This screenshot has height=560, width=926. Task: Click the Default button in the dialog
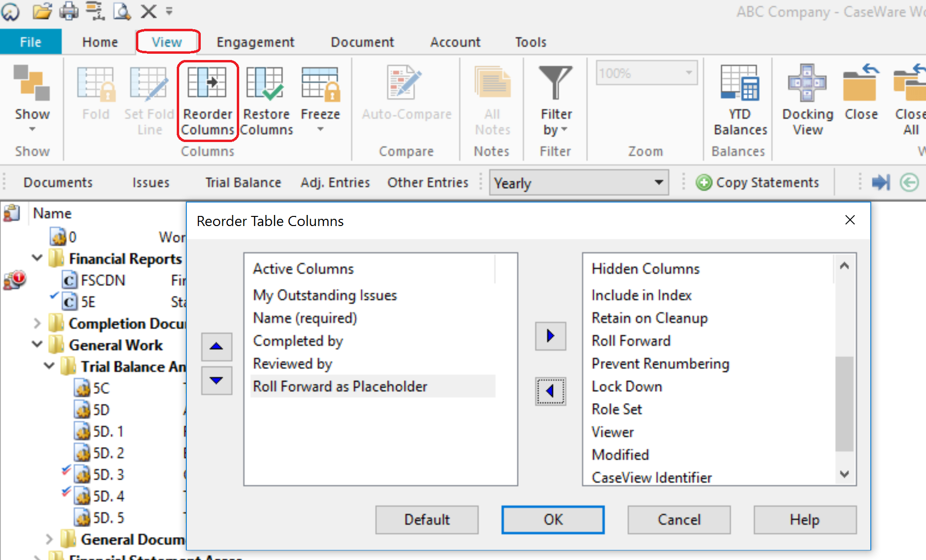pos(426,520)
